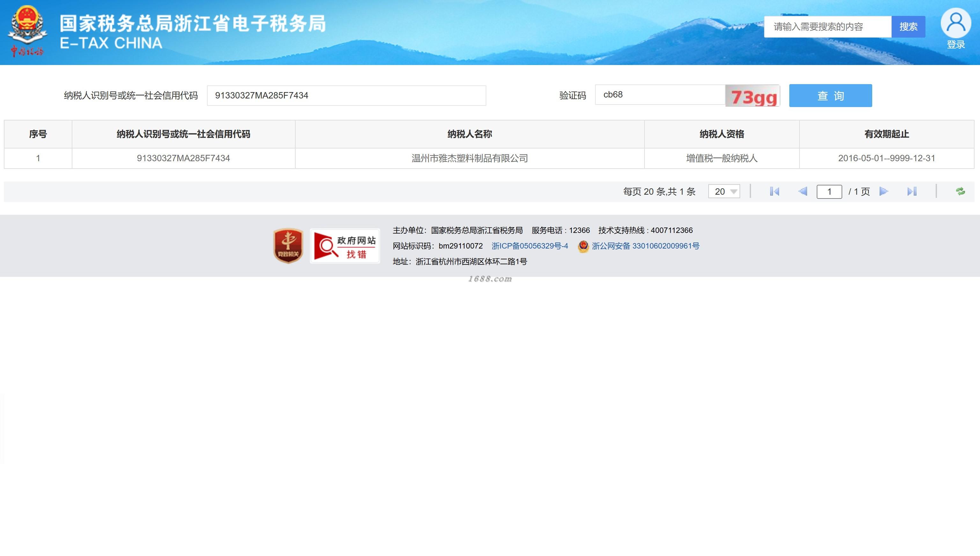
Task: Click the 搜索 search button
Action: click(909, 27)
